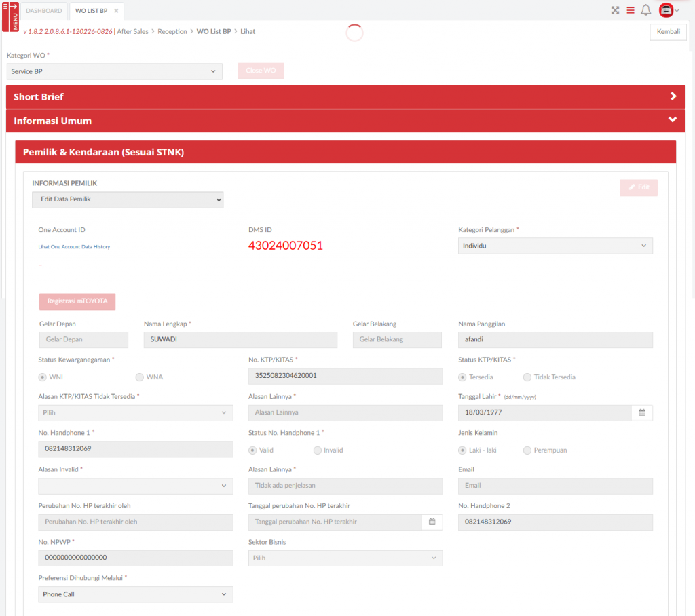Screen dimensions: 695x616
Task: Click the Nama Panggilan input field
Action: [555, 339]
